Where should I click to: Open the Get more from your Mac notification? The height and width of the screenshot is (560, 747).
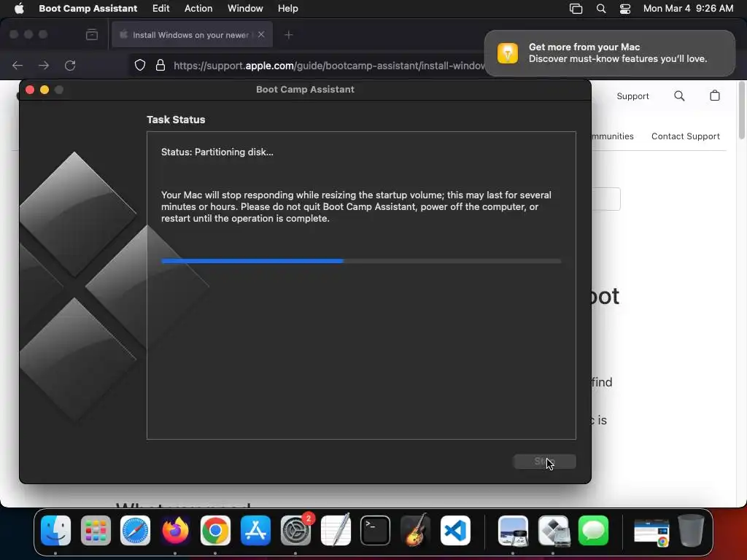pyautogui.click(x=609, y=52)
